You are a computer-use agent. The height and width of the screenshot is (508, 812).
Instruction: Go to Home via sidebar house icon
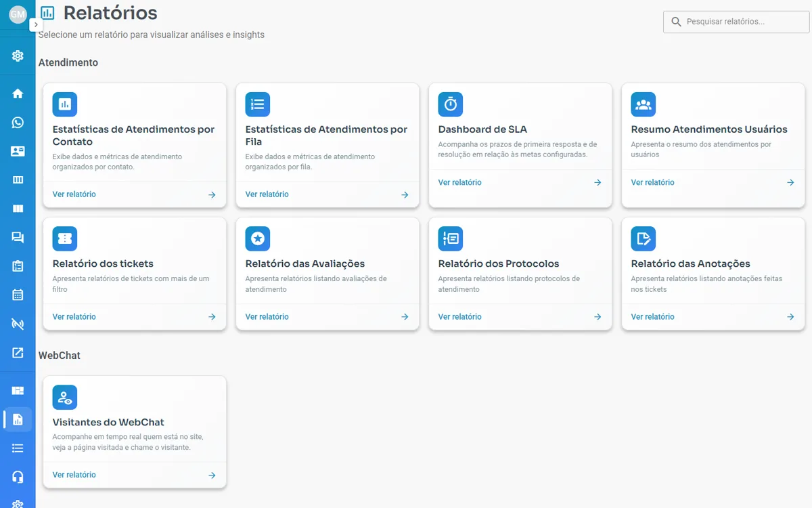tap(18, 93)
